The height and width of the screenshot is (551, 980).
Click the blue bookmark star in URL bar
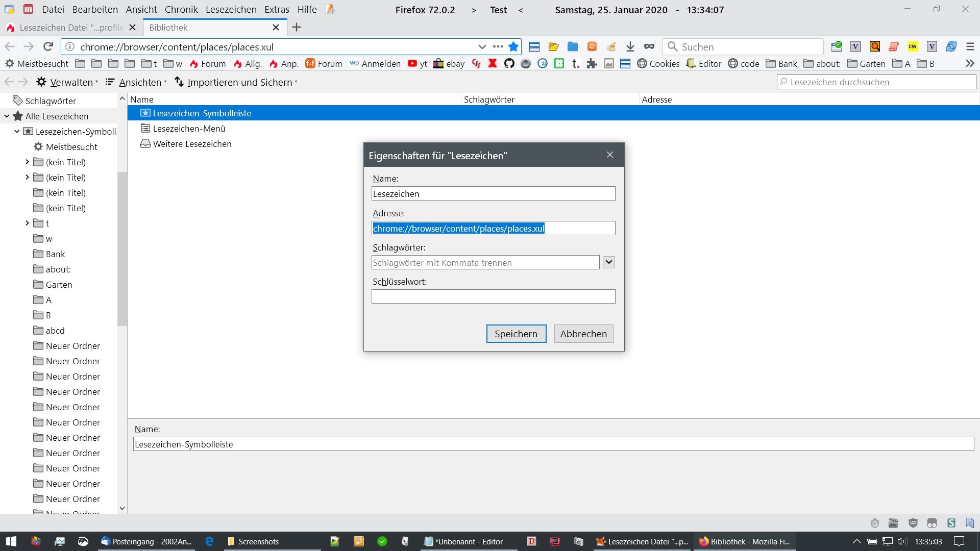point(513,47)
